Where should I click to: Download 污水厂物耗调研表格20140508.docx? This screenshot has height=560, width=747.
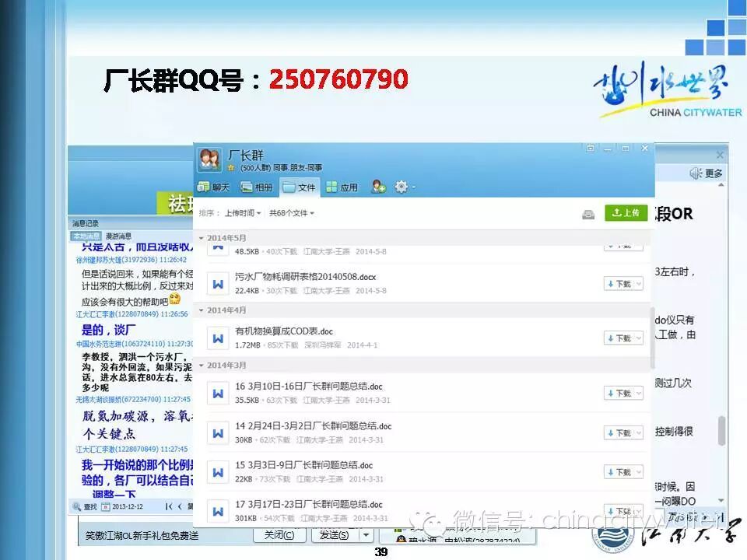coord(619,284)
